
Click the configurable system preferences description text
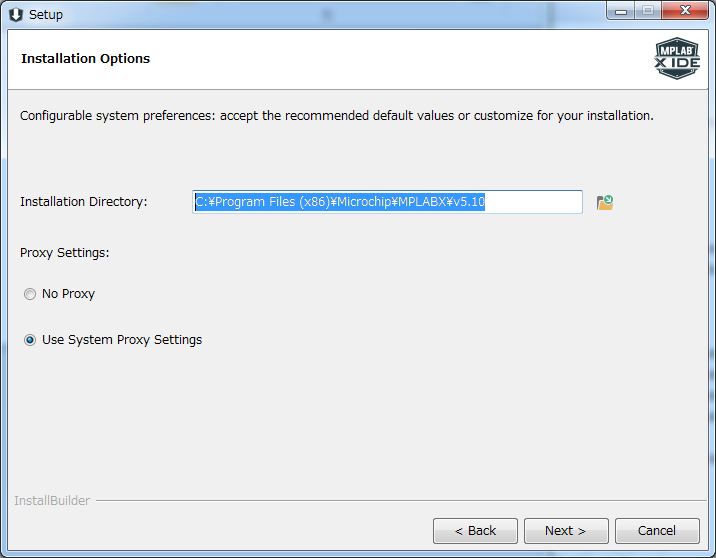[x=336, y=116]
